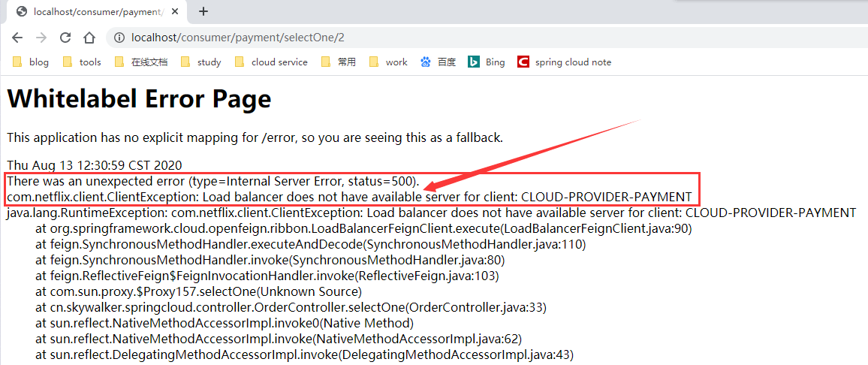This screenshot has width=868, height=365.
Task: Open a new tab with plus button
Action: click(203, 11)
